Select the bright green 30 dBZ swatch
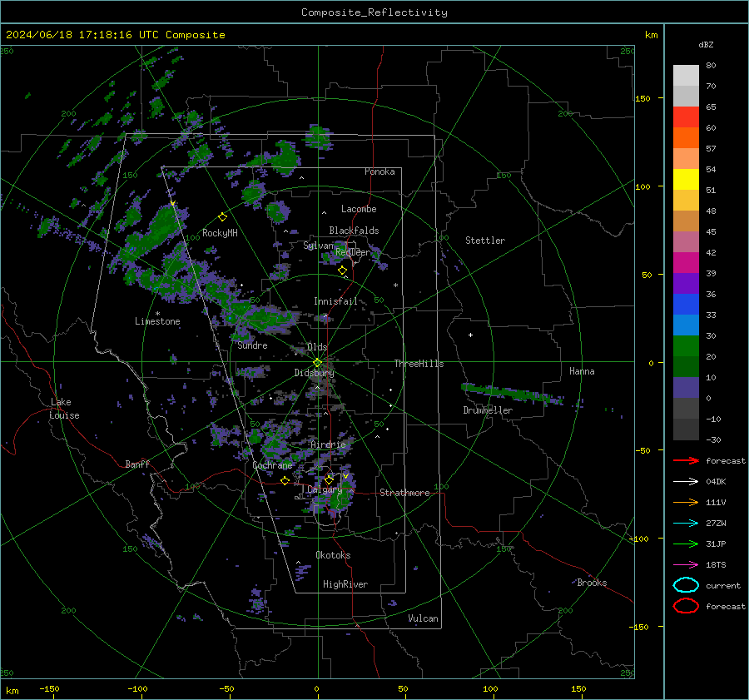Image resolution: width=749 pixels, height=700 pixels. pyautogui.click(x=686, y=346)
